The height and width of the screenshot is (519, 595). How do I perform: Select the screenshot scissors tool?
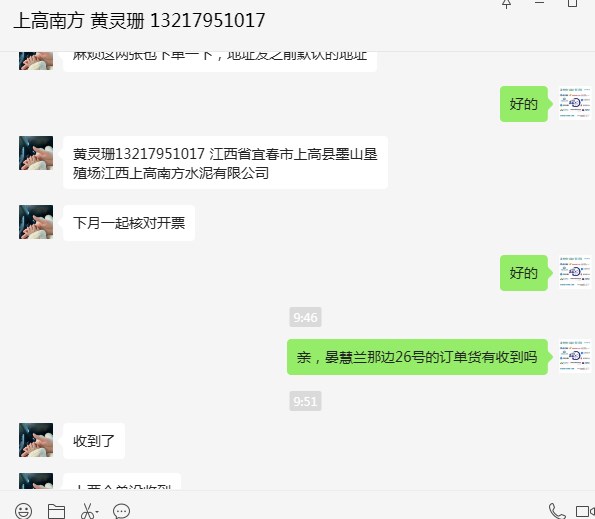click(x=87, y=511)
